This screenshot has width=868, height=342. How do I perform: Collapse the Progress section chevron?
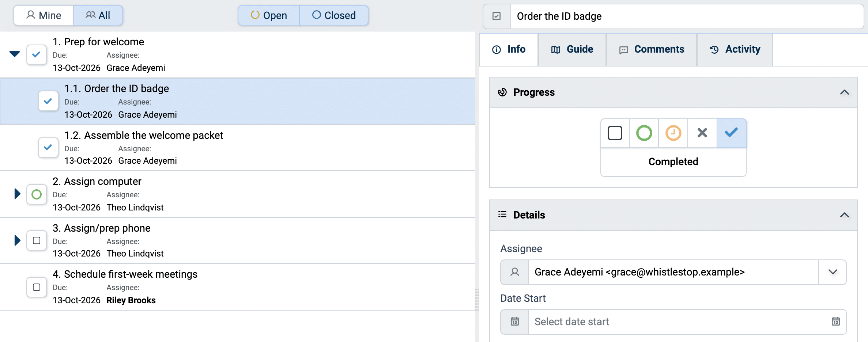click(844, 92)
